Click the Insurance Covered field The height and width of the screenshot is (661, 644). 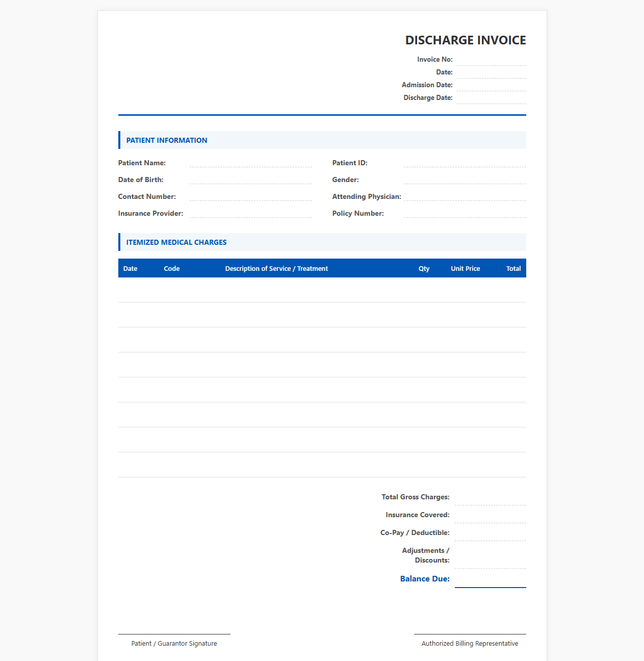coord(490,515)
